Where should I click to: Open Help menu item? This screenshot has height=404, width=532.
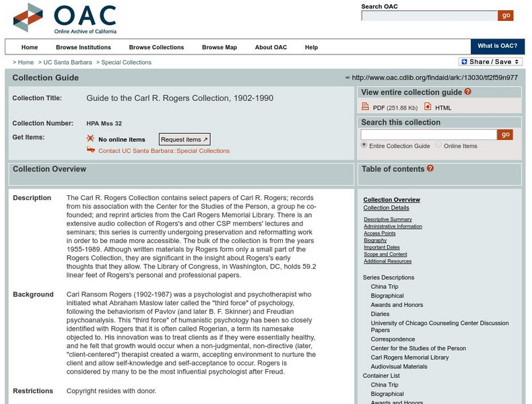click(x=312, y=47)
